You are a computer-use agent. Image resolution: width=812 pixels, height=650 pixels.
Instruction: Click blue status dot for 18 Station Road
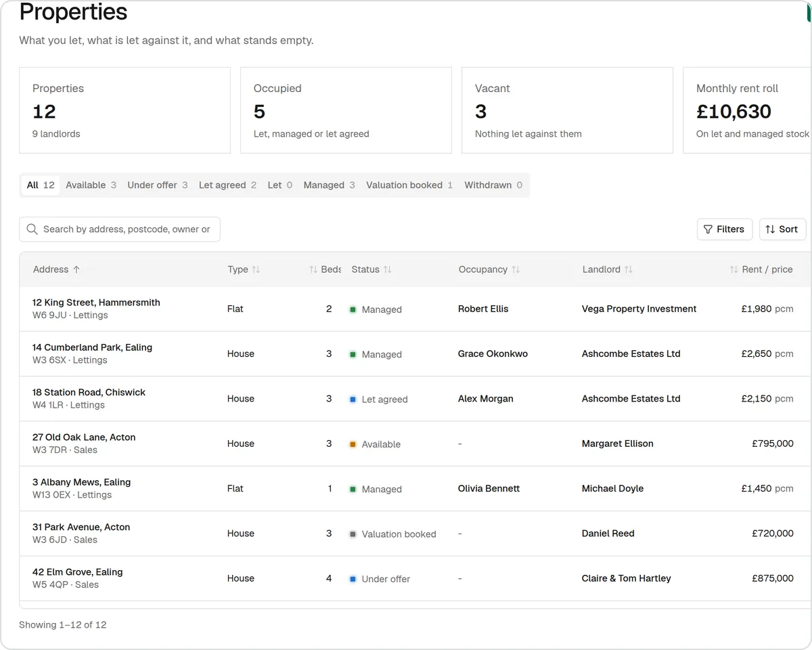tap(353, 399)
